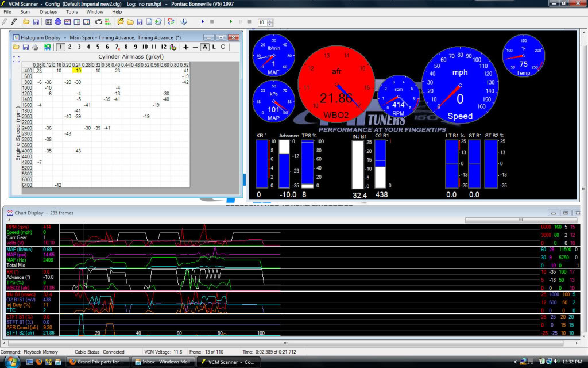This screenshot has height=368, width=588.
Task: Increase playback speed spinner up arrow
Action: pyautogui.click(x=270, y=20)
